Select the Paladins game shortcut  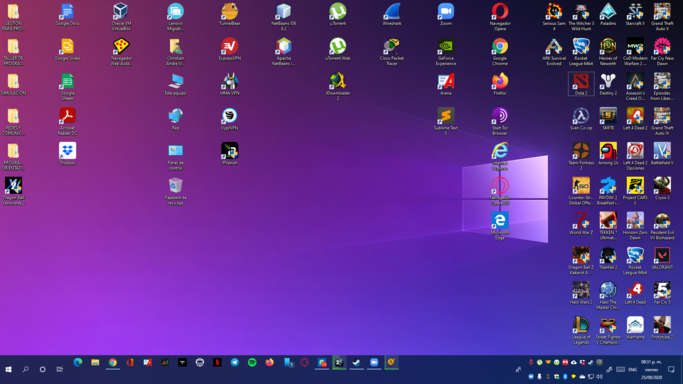(x=608, y=15)
